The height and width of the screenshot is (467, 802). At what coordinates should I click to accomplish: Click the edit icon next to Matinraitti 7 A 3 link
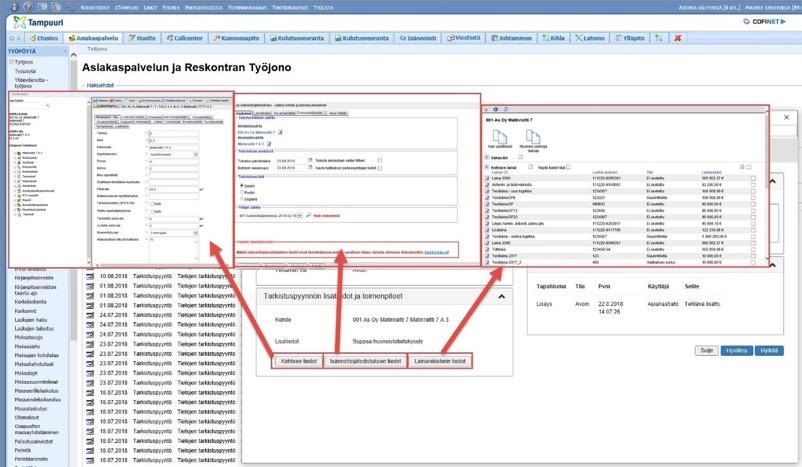[269, 144]
